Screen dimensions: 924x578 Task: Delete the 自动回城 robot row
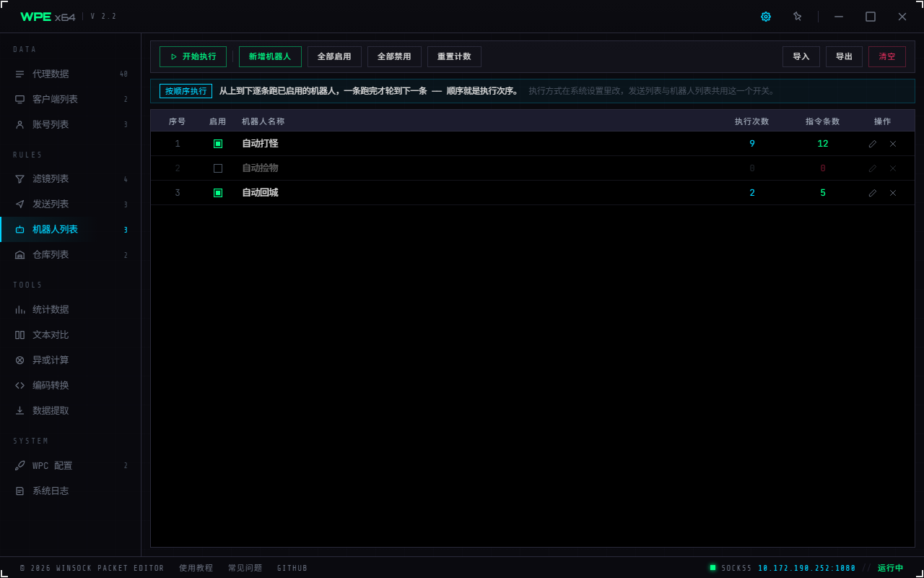click(x=893, y=193)
